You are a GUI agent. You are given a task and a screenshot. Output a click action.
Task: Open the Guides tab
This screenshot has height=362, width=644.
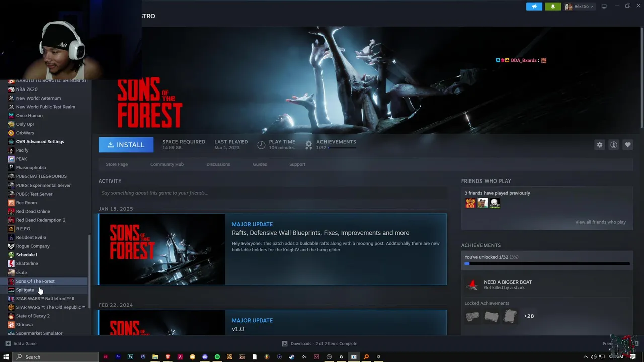click(260, 164)
